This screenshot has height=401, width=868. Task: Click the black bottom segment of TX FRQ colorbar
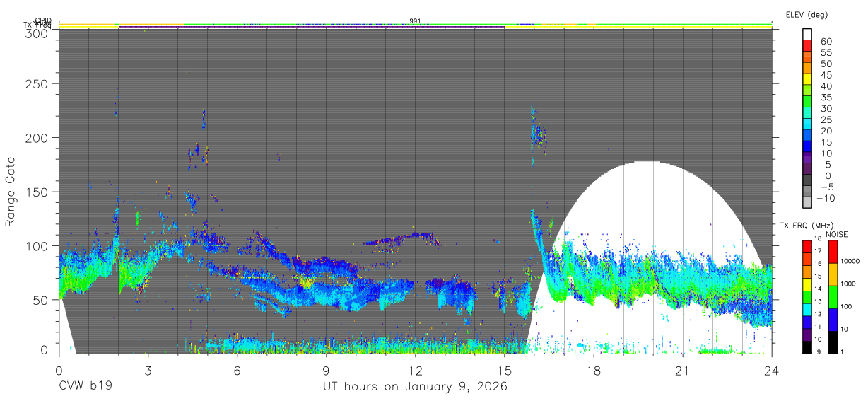tap(807, 347)
